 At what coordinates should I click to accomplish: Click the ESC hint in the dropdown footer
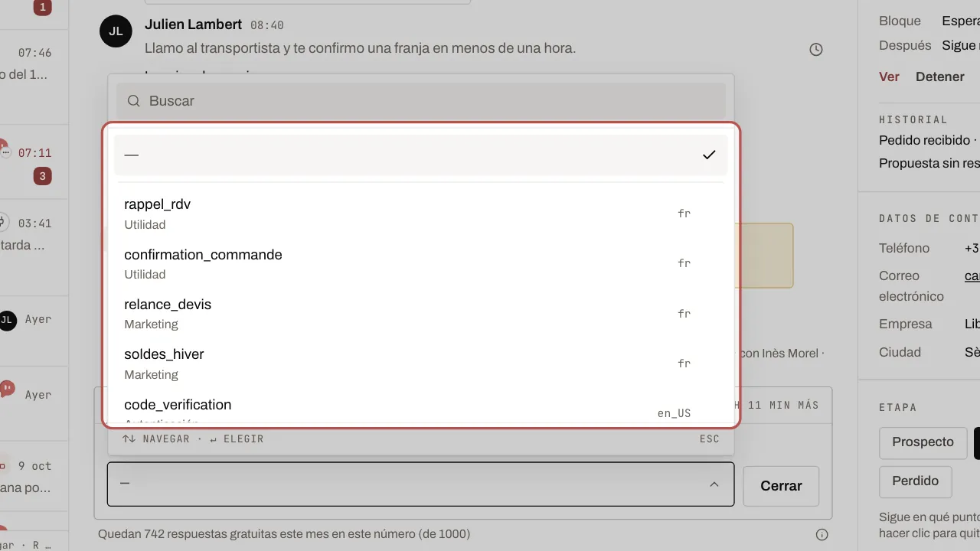(710, 439)
